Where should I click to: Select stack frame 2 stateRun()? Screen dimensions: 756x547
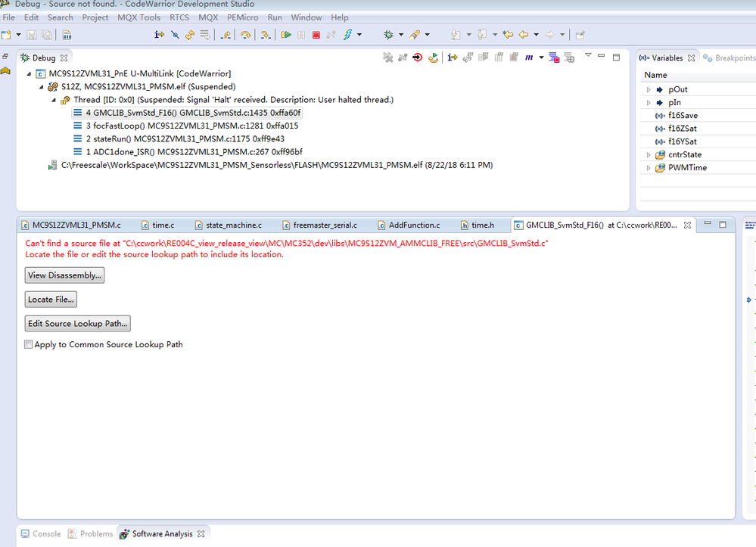point(179,138)
